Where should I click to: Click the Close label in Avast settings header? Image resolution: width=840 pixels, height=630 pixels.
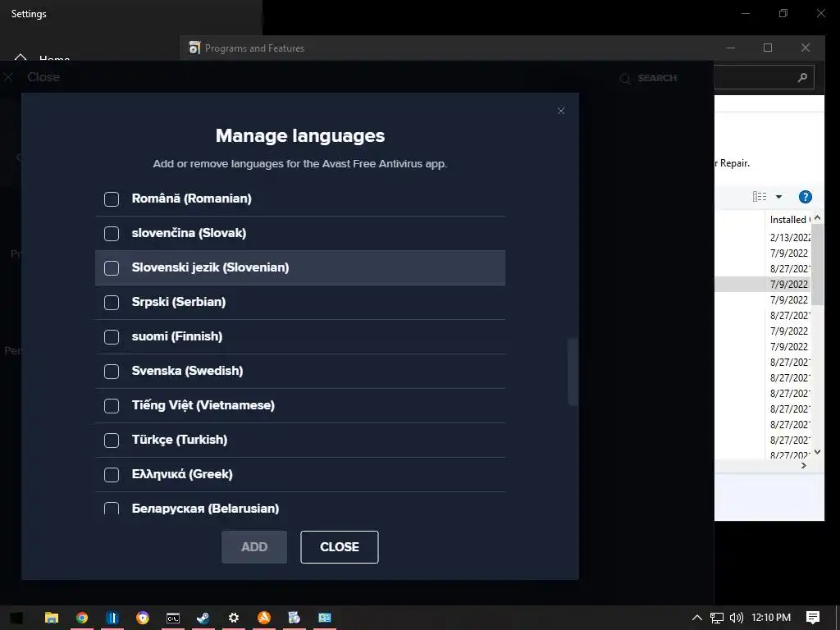[43, 77]
